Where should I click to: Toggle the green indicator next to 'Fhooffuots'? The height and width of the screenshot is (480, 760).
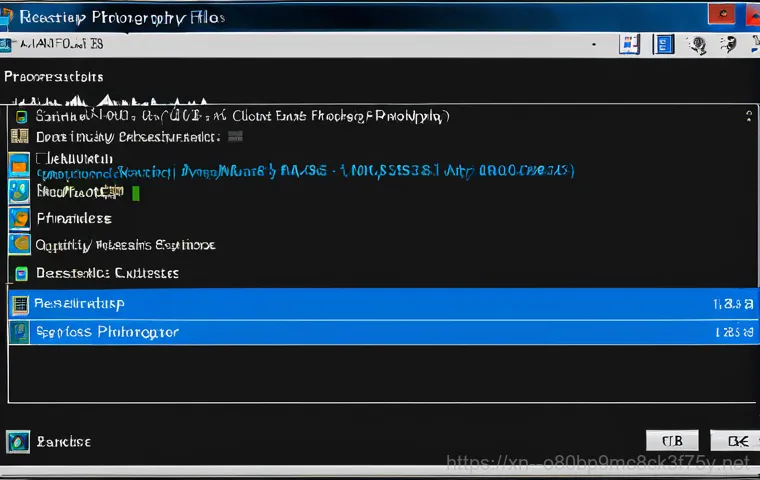[136, 191]
